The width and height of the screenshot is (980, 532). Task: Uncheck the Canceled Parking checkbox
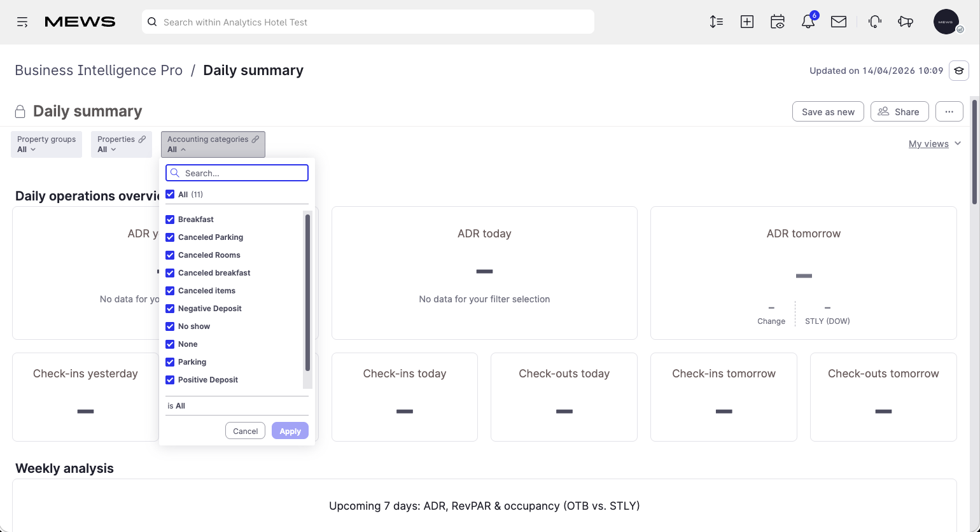[x=170, y=237]
